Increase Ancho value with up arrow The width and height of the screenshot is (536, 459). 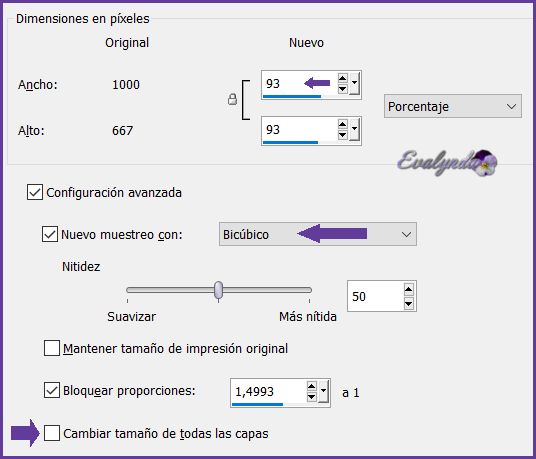pyautogui.click(x=343, y=78)
